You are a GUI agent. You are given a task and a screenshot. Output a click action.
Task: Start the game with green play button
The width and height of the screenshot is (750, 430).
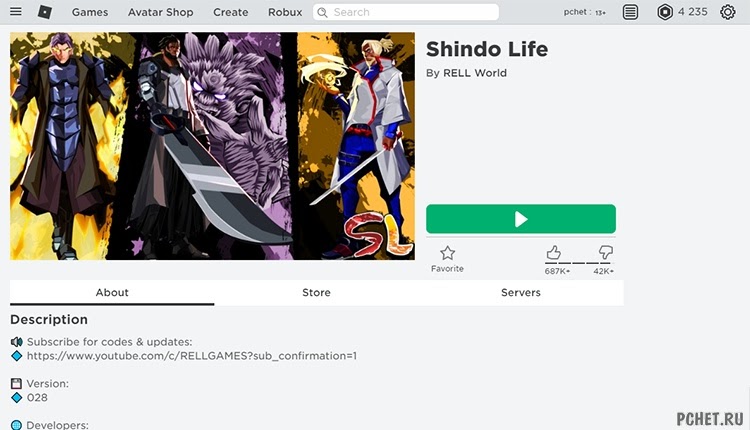521,219
